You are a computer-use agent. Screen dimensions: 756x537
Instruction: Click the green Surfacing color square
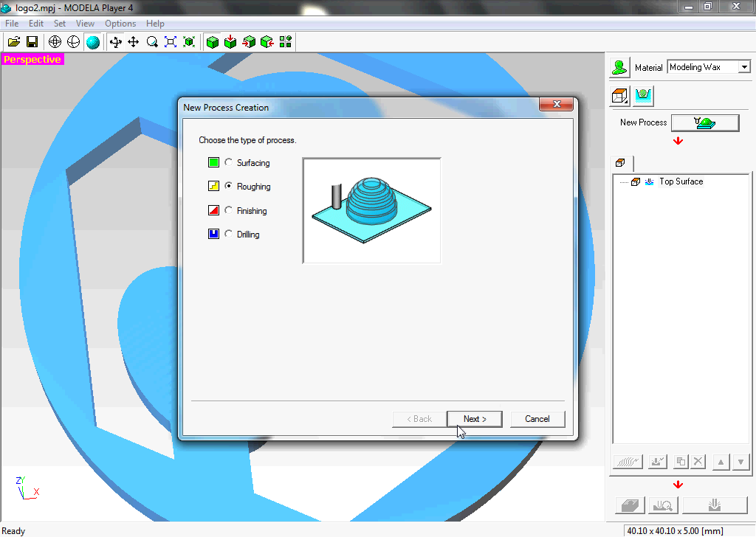click(213, 162)
